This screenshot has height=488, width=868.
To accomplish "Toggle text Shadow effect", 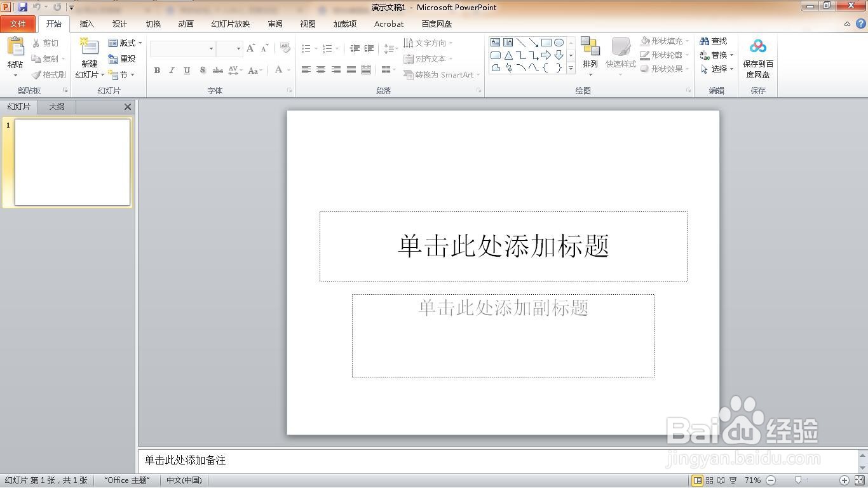I will pyautogui.click(x=202, y=71).
